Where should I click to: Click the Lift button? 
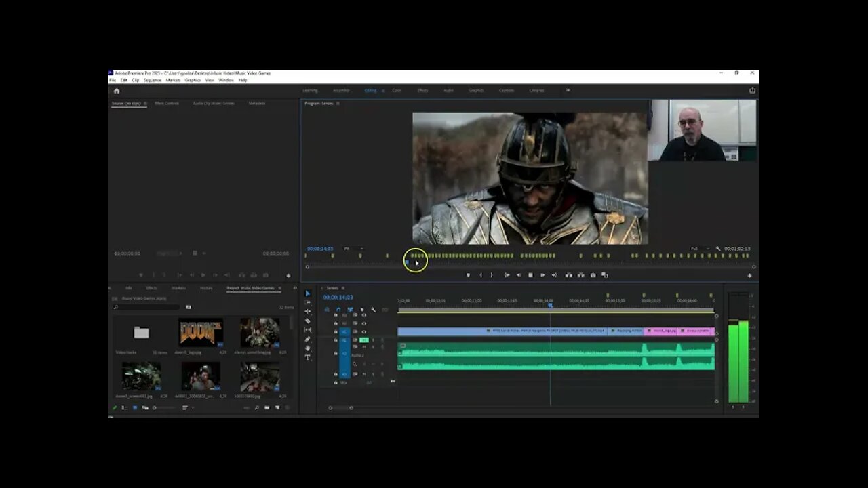click(569, 275)
